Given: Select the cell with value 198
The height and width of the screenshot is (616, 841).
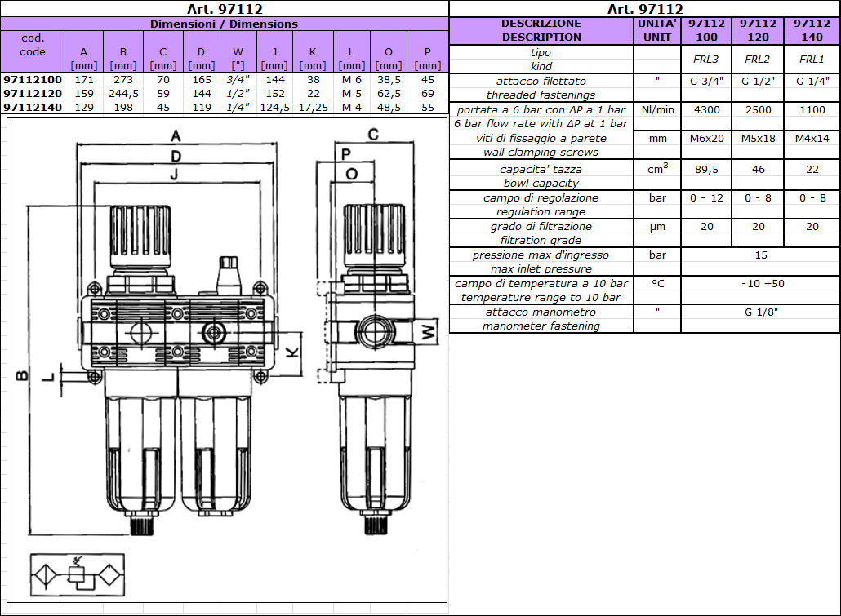Looking at the screenshot, I should click(x=123, y=107).
